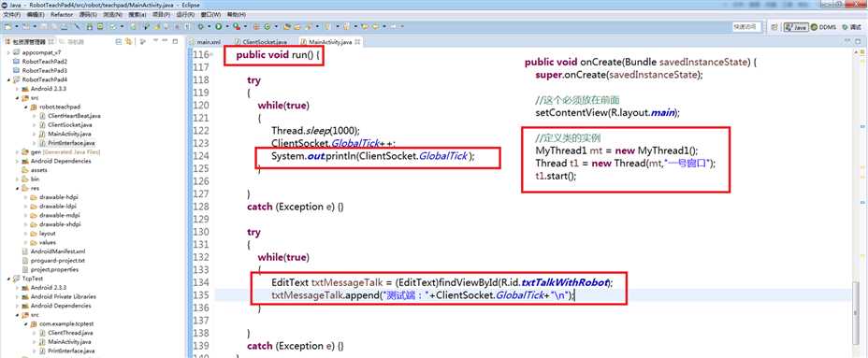Click the Debug bug toolbar icon
Screen dimensions: 868x358
point(200,26)
